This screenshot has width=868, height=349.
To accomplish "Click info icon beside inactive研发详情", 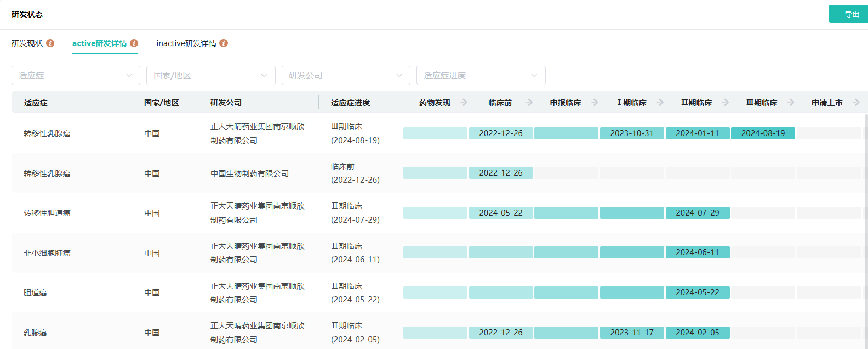I will [224, 43].
